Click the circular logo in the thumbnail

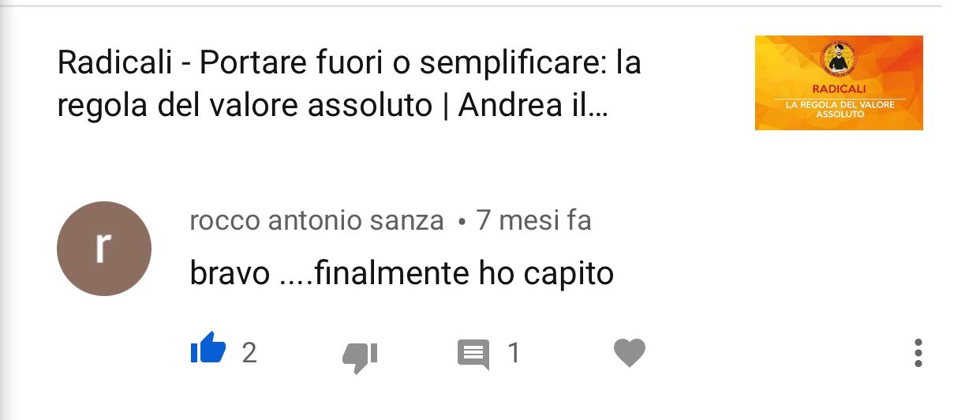point(839,60)
